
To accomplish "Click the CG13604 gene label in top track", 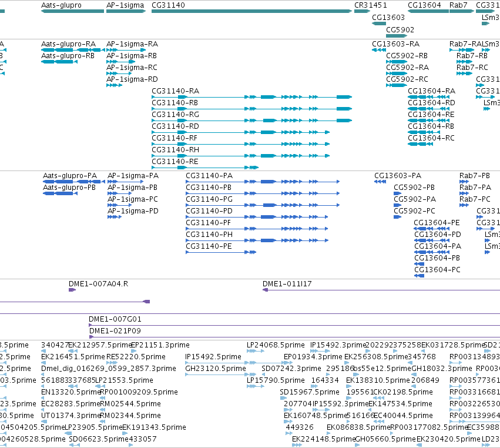I will 424,5.
